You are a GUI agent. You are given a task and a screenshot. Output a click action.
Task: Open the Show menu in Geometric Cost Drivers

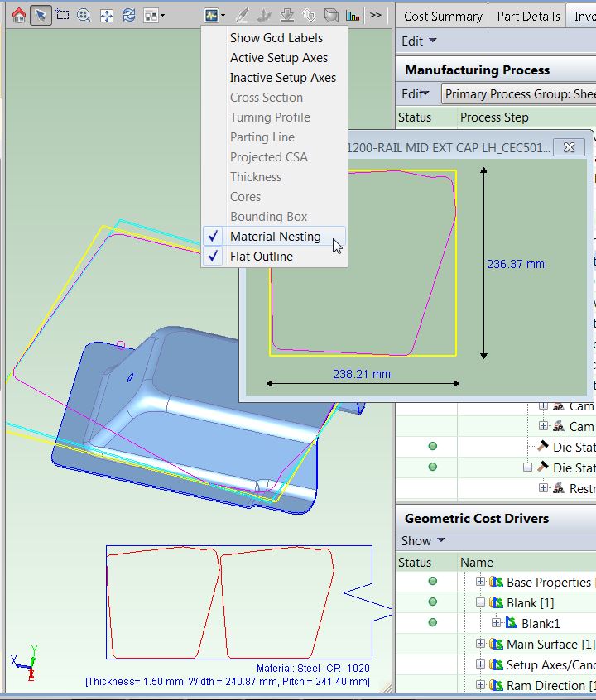coord(423,540)
